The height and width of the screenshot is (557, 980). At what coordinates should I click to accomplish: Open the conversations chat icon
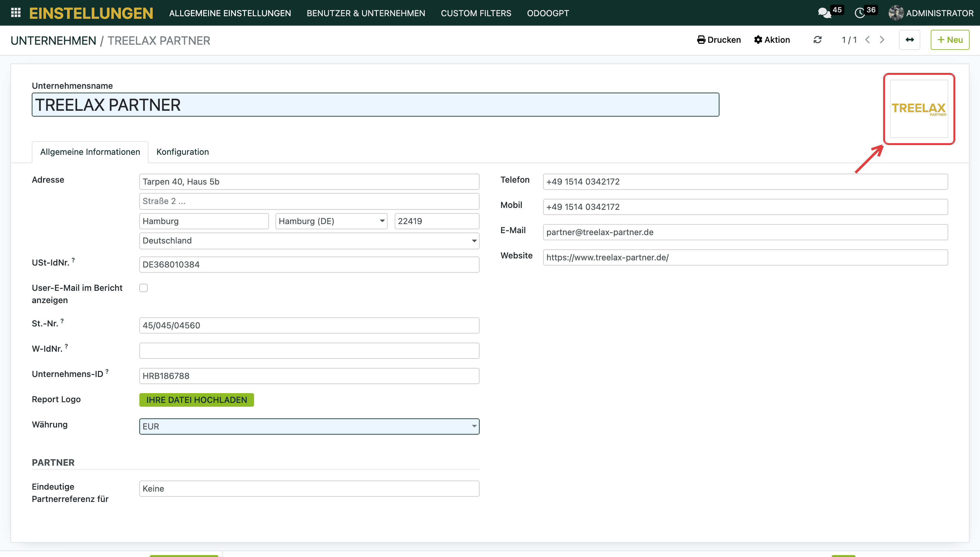tap(824, 13)
